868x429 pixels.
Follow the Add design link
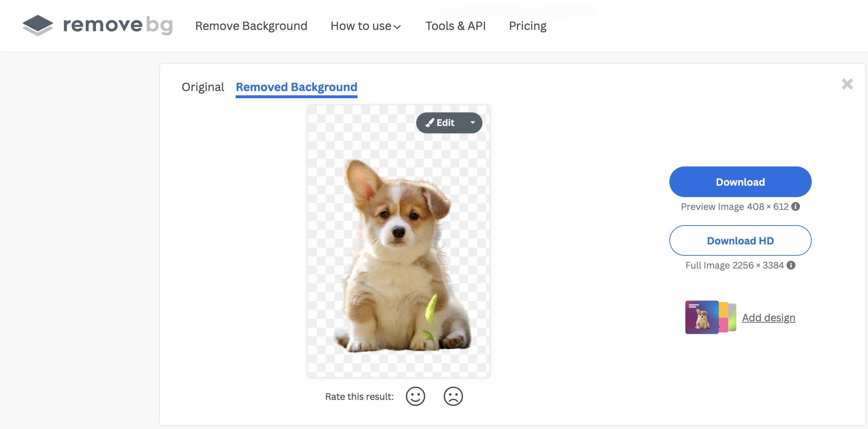coord(768,318)
